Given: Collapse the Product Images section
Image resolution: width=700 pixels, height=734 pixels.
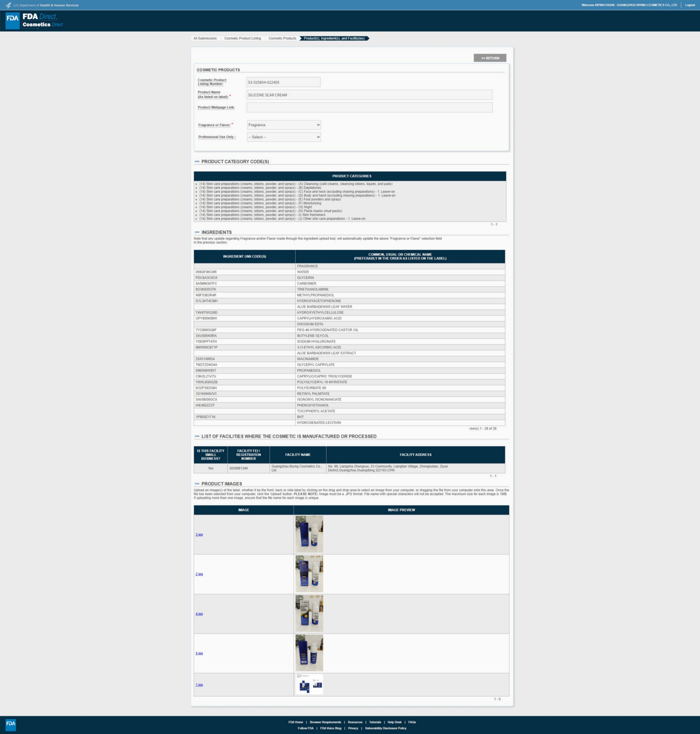Looking at the screenshot, I should [197, 484].
